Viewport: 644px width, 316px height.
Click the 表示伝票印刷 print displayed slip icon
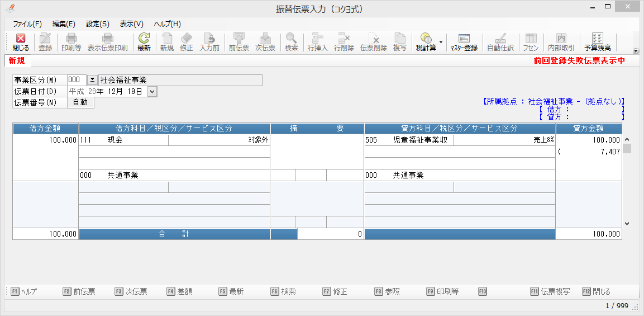108,42
